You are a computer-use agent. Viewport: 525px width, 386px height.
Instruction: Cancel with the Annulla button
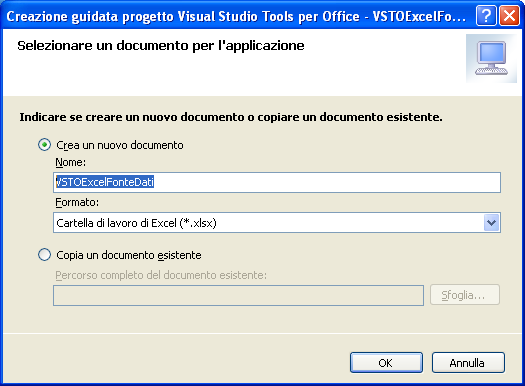468,363
